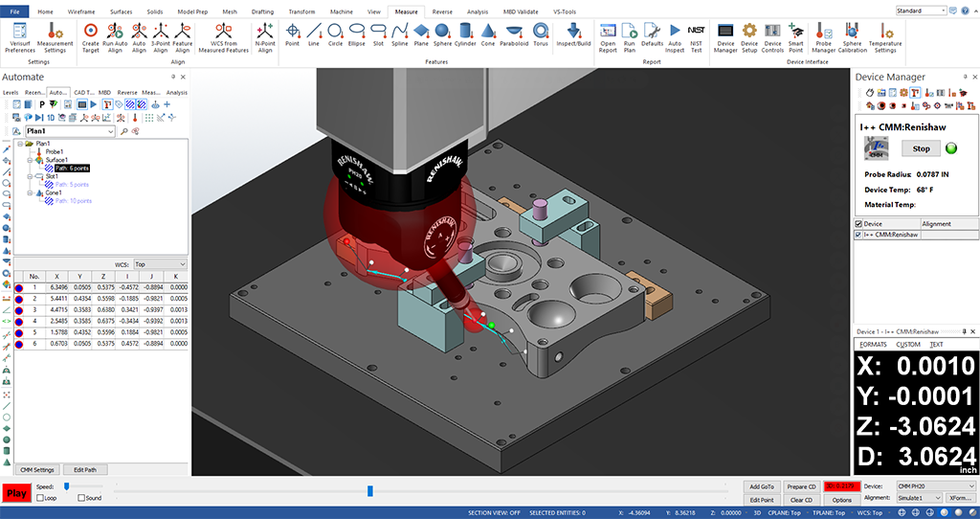The image size is (980, 519).
Task: Click the CMM Settings button
Action: (37, 469)
